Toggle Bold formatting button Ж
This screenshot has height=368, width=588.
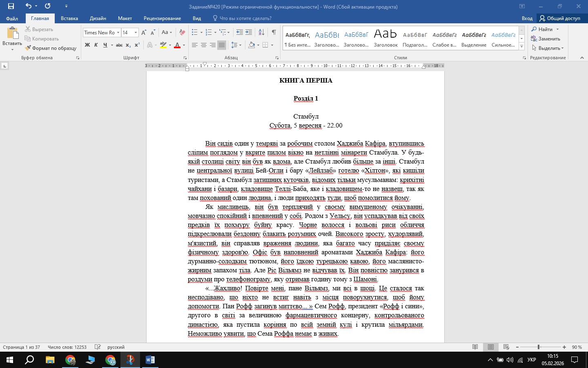(x=87, y=45)
